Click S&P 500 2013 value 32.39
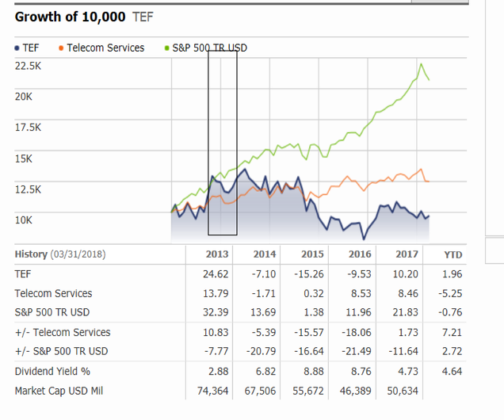 pos(216,312)
